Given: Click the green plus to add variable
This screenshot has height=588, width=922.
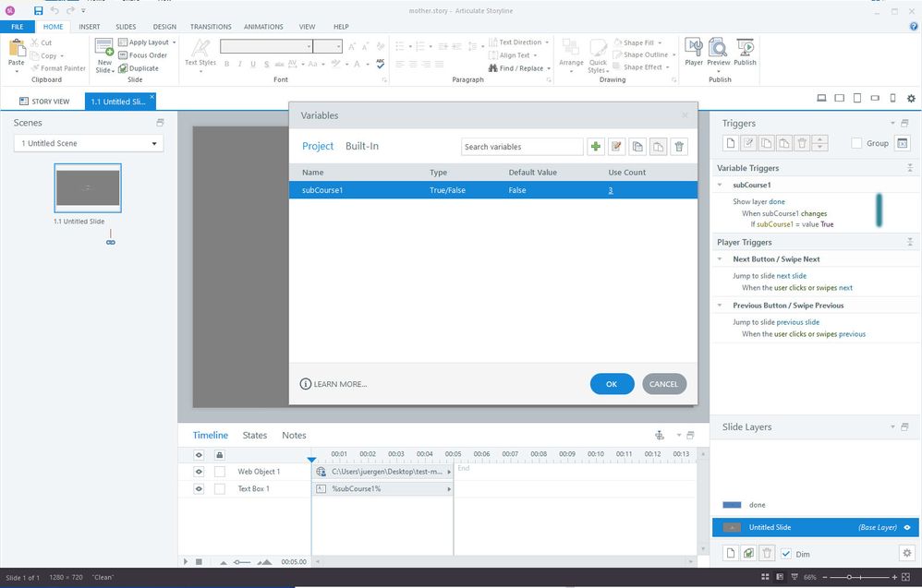Looking at the screenshot, I should (596, 147).
